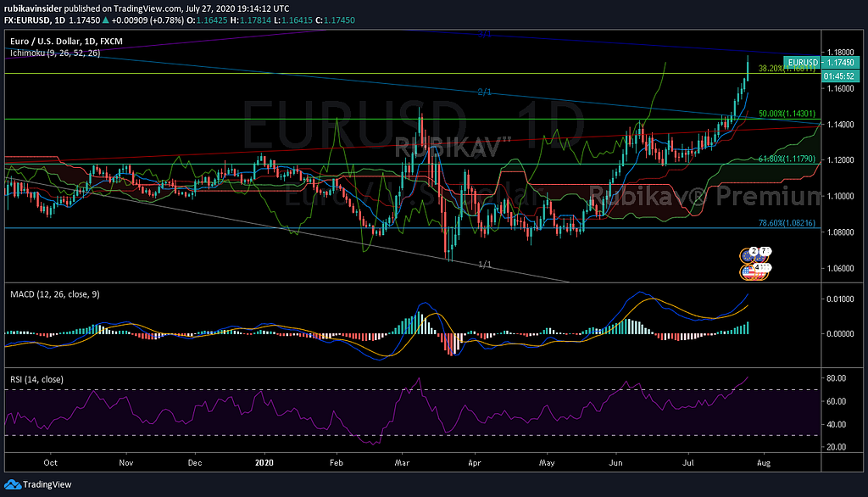Jump to Oct on the time axis
Screen dimensions: 868x497
pos(50,462)
